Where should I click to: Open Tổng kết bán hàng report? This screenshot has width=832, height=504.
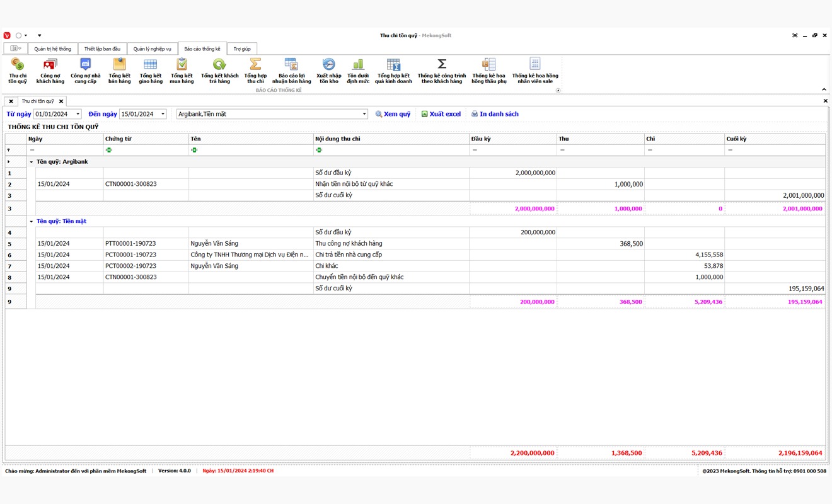pos(119,70)
